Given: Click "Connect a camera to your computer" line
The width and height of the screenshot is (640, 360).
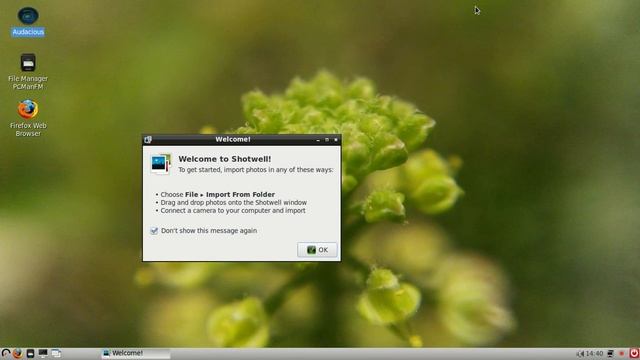Looking at the screenshot, I should pyautogui.click(x=233, y=211).
